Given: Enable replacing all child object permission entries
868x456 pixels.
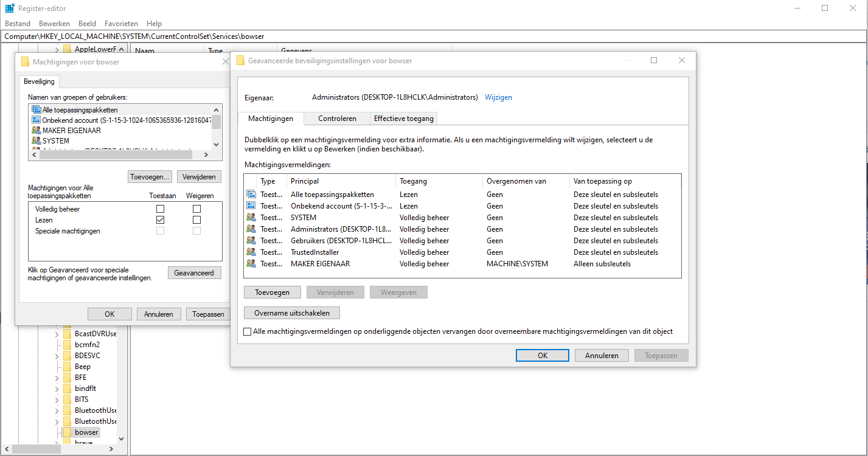Looking at the screenshot, I should point(247,332).
